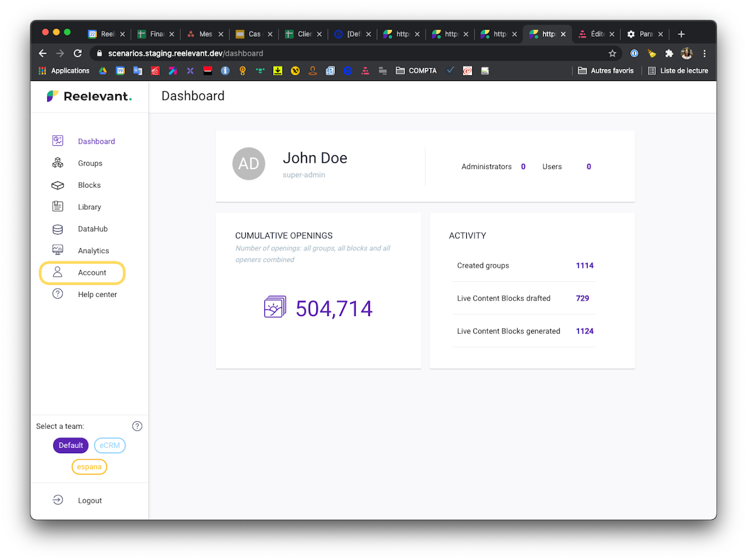
Task: Open the Groups icon in sidebar
Action: (58, 163)
